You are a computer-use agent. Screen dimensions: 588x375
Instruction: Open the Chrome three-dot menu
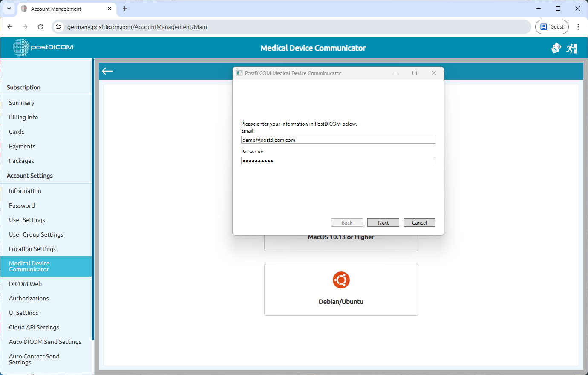point(578,26)
